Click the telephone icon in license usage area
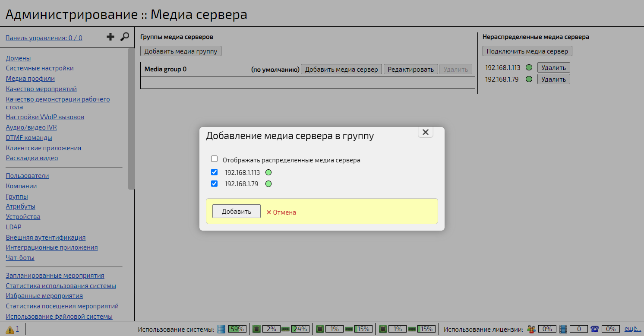Viewport: 644px width, 336px height. 595,329
